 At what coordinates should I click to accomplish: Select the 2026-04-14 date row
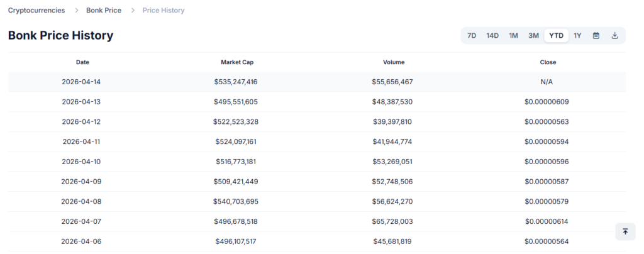[82, 82]
